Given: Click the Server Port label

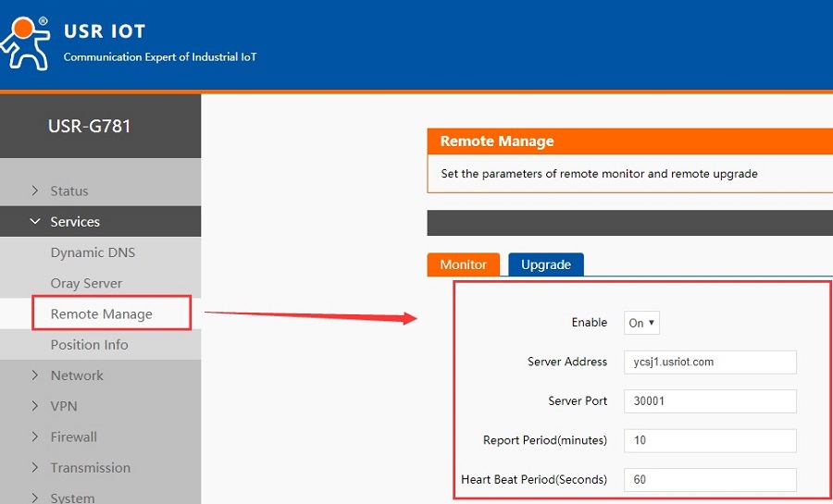Looking at the screenshot, I should (x=578, y=400).
